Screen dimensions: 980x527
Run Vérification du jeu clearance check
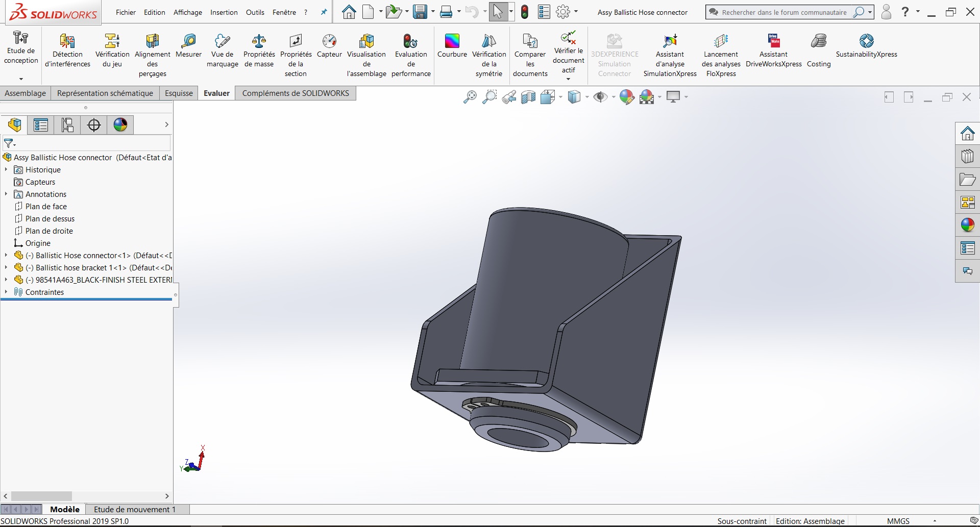(112, 51)
